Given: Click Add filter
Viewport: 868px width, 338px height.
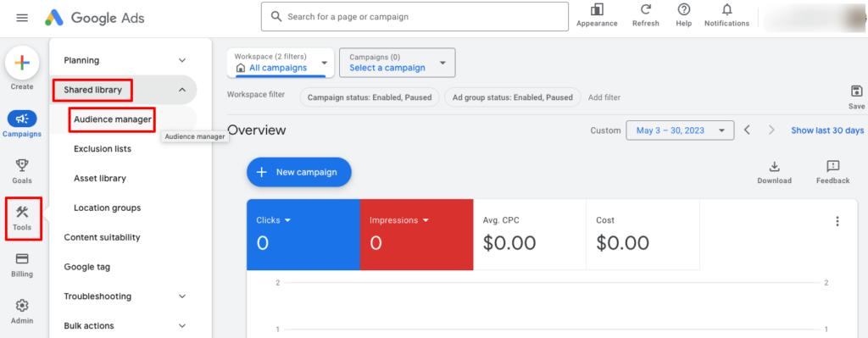Looking at the screenshot, I should click(x=604, y=97).
